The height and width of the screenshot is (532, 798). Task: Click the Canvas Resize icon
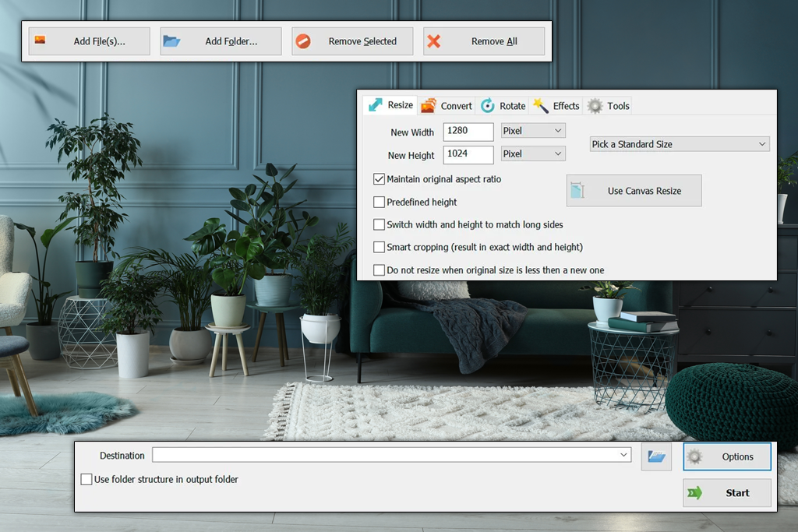coord(577,190)
